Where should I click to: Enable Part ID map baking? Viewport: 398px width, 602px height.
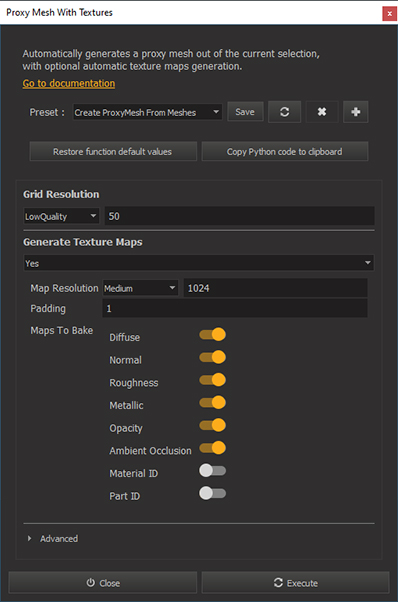(x=212, y=493)
